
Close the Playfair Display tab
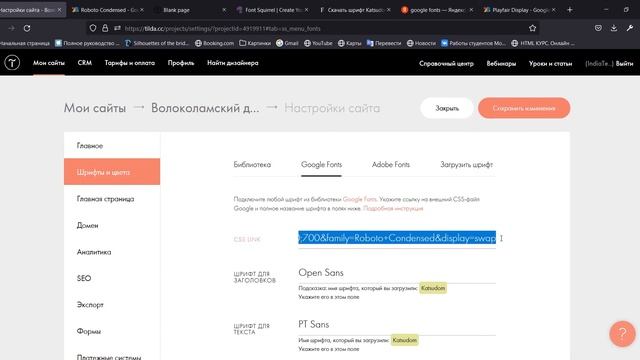[x=554, y=9]
